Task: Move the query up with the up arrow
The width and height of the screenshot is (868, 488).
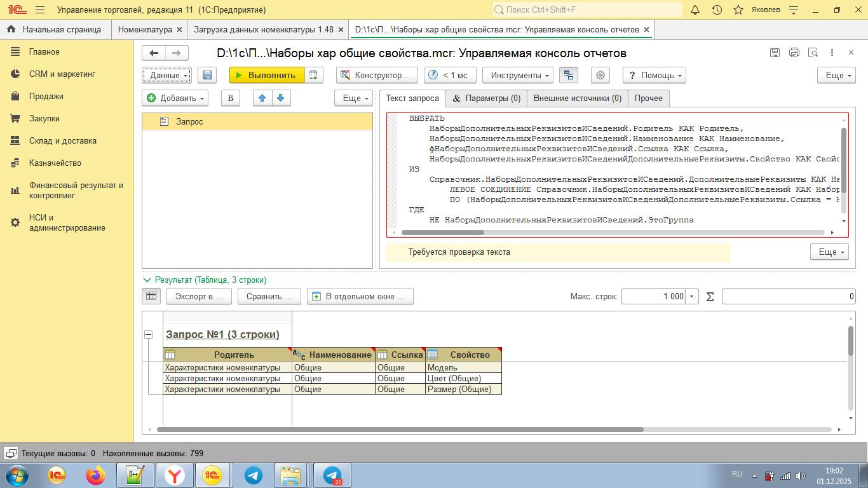Action: (x=262, y=98)
